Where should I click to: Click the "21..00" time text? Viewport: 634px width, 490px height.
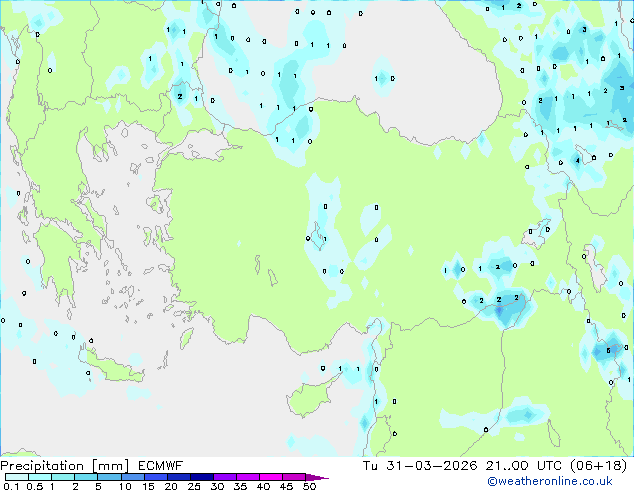coord(507,465)
